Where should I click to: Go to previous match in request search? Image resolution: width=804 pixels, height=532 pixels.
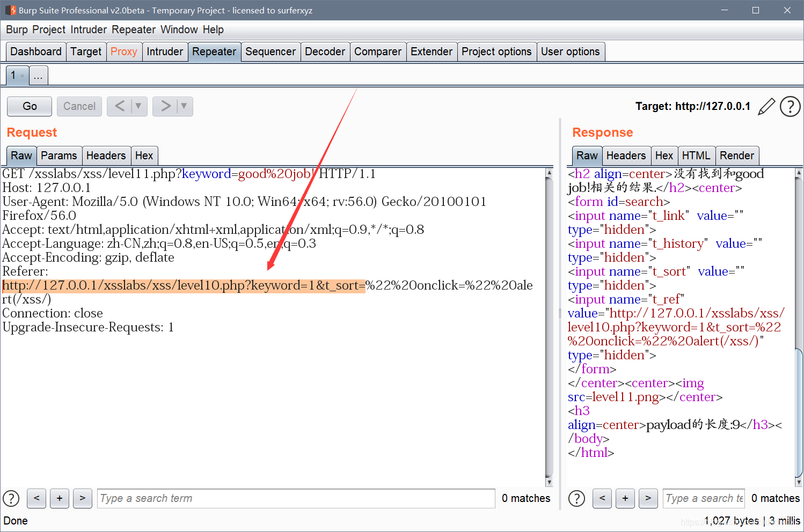36,498
